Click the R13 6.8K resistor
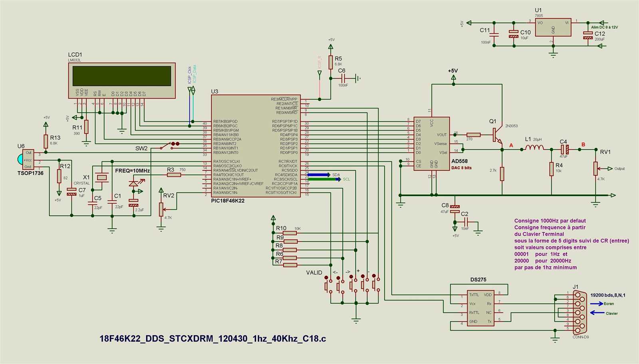The width and height of the screenshot is (639, 364). click(46, 141)
